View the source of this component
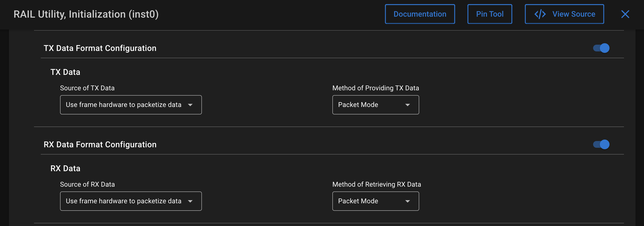This screenshot has height=226, width=644. pos(564,14)
